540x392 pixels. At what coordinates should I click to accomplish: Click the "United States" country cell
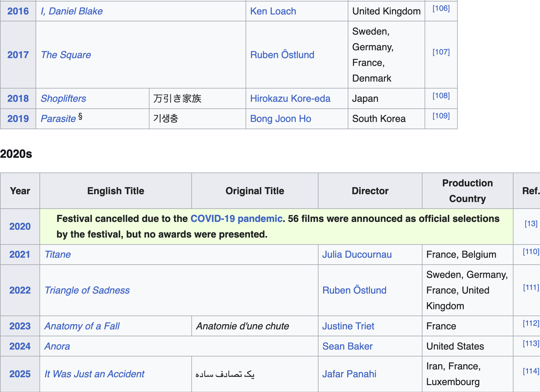(467, 346)
